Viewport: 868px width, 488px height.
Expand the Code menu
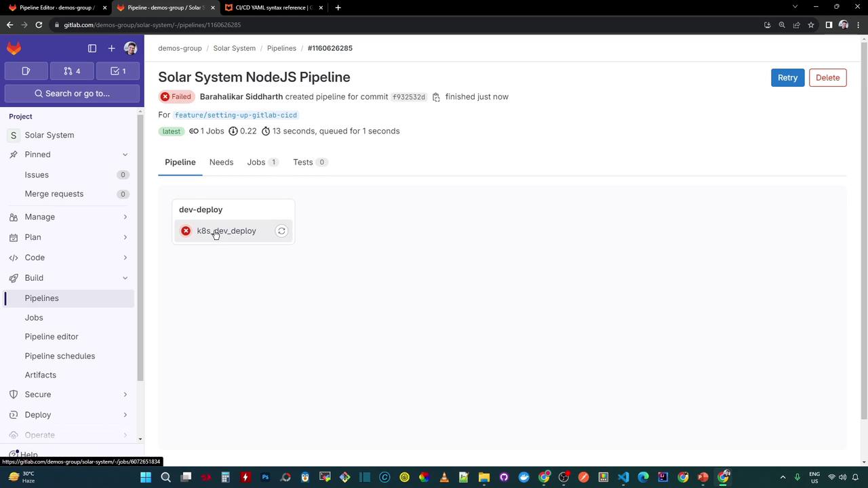(x=69, y=258)
